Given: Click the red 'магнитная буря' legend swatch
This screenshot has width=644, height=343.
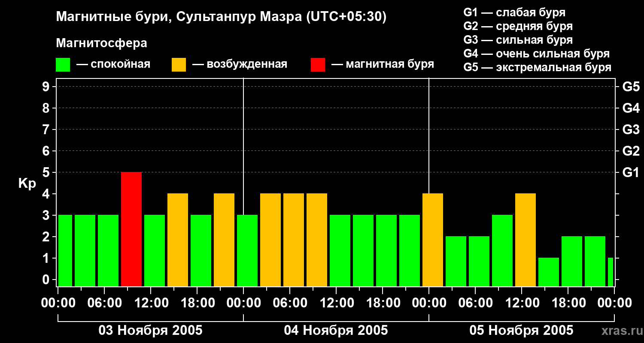Looking at the screenshot, I should point(318,65).
